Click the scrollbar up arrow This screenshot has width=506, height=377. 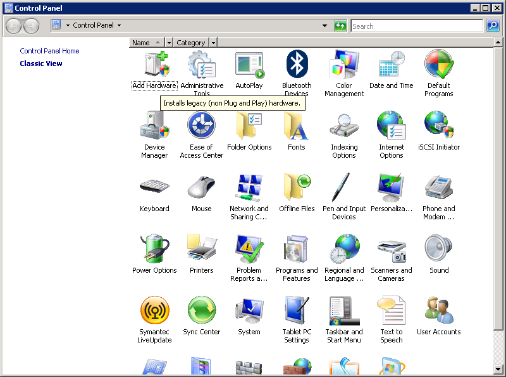(x=498, y=42)
